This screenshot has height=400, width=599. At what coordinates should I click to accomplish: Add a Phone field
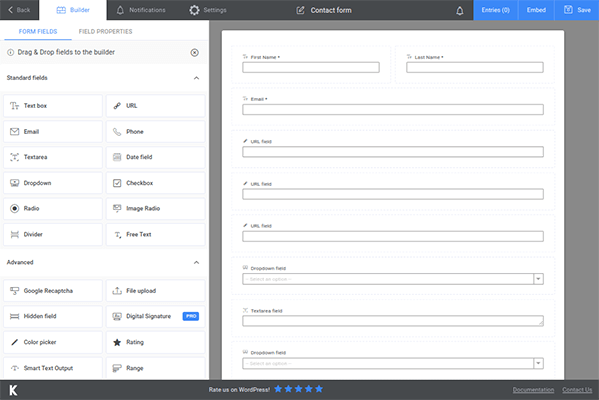pos(155,131)
